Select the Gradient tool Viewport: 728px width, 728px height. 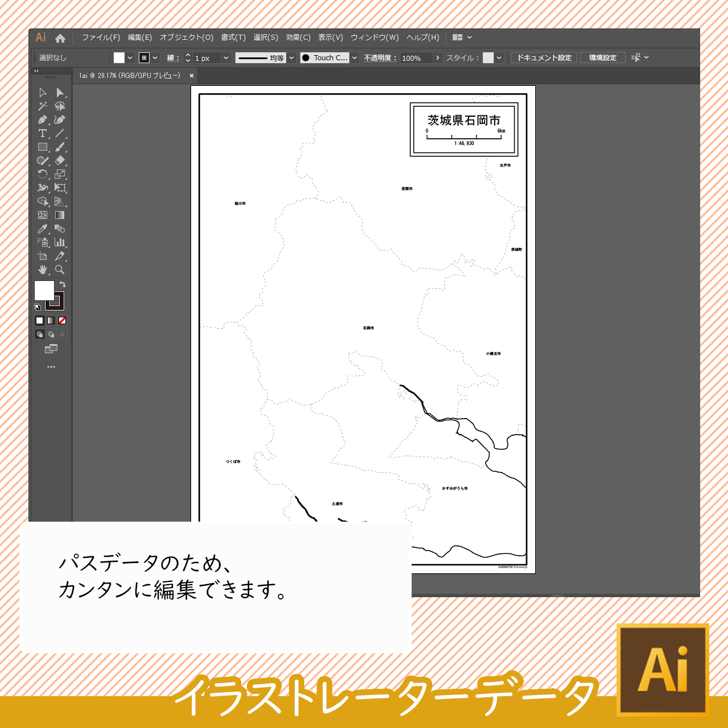pyautogui.click(x=60, y=215)
